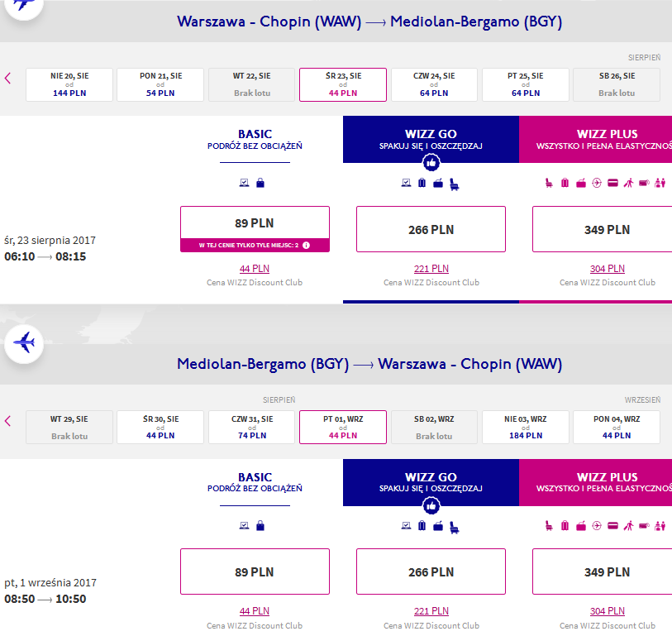This screenshot has height=636, width=672.
Task: Click the online check-in laptop icon under outbound WIZZ GO
Action: click(x=406, y=183)
